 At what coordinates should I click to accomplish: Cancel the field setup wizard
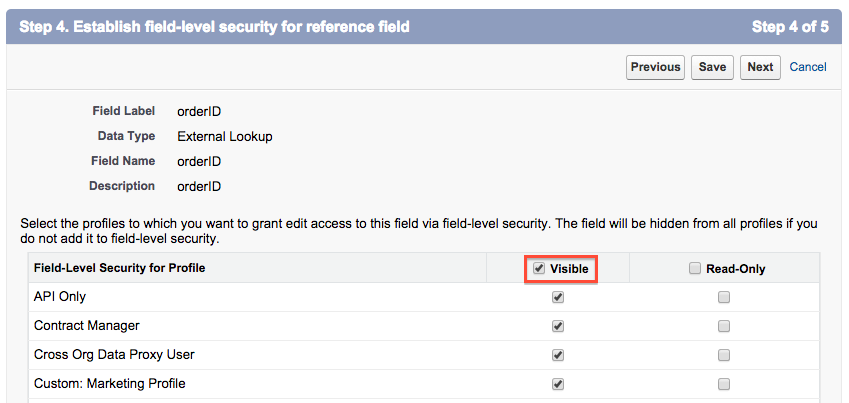(x=808, y=67)
